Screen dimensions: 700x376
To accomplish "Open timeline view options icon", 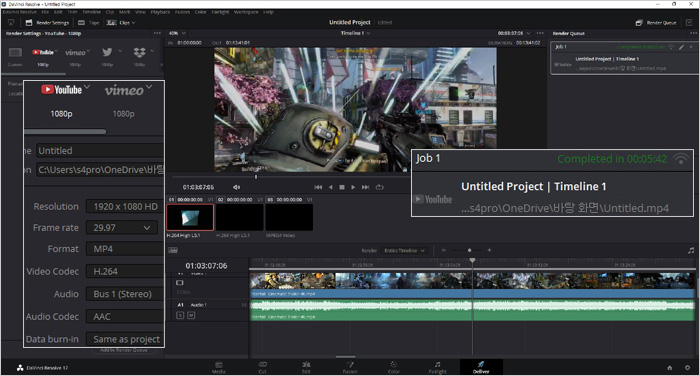I will [x=173, y=250].
